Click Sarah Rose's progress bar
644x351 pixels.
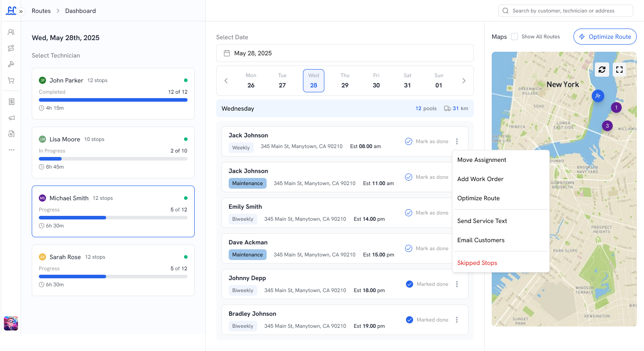pos(113,277)
